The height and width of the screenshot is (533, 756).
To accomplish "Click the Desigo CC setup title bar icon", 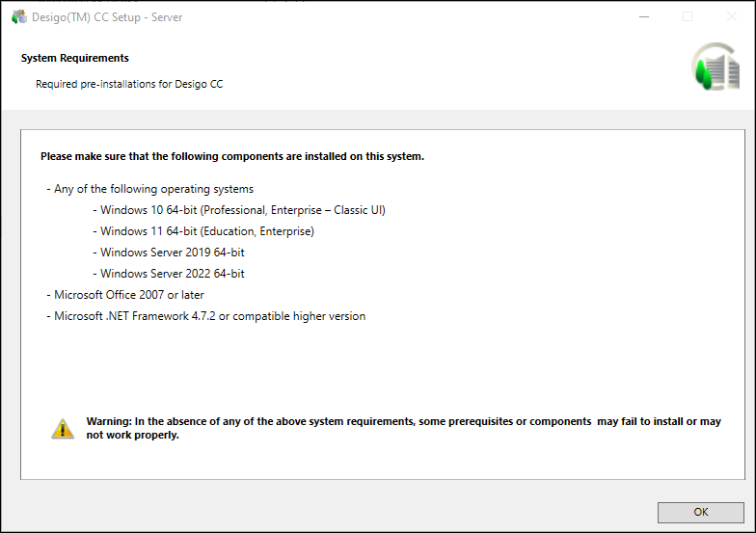I will pos(18,16).
